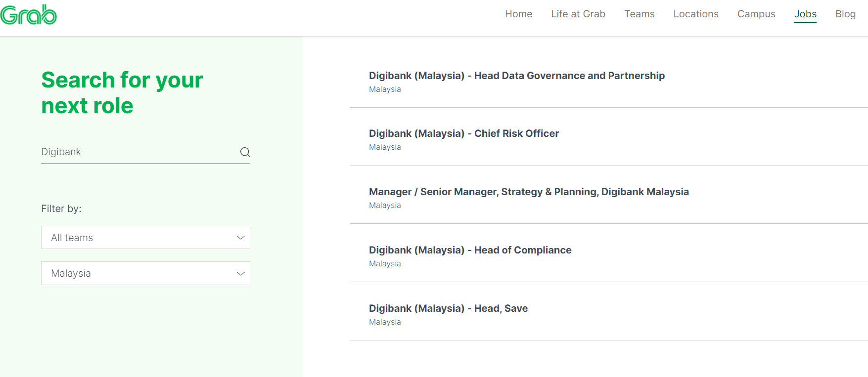Open Head Data Governance and Partnership job
The width and height of the screenshot is (868, 377).
517,76
